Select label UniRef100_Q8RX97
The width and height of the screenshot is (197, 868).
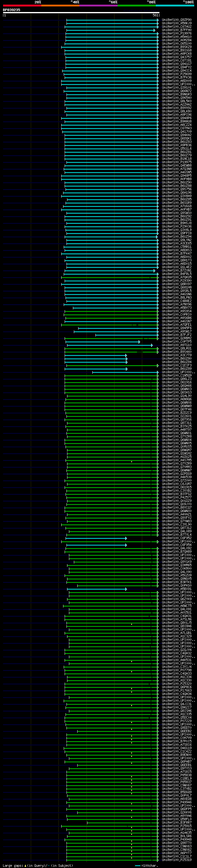coord(177,284)
